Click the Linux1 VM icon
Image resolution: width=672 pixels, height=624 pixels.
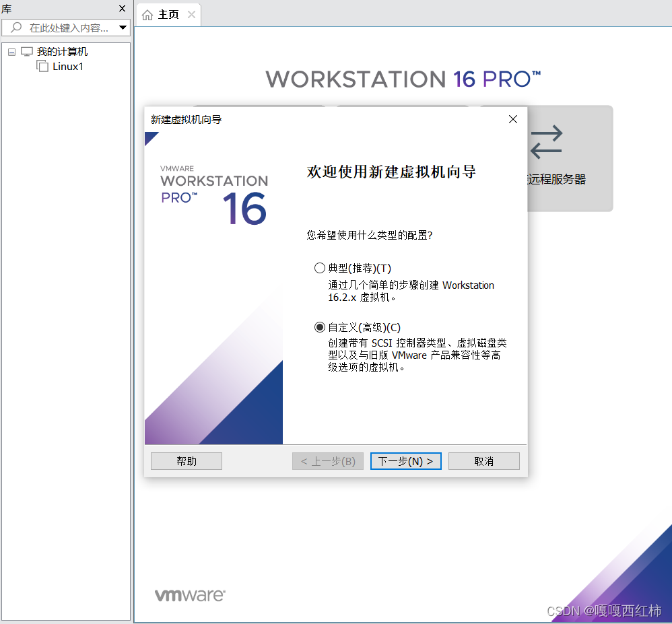[x=42, y=66]
